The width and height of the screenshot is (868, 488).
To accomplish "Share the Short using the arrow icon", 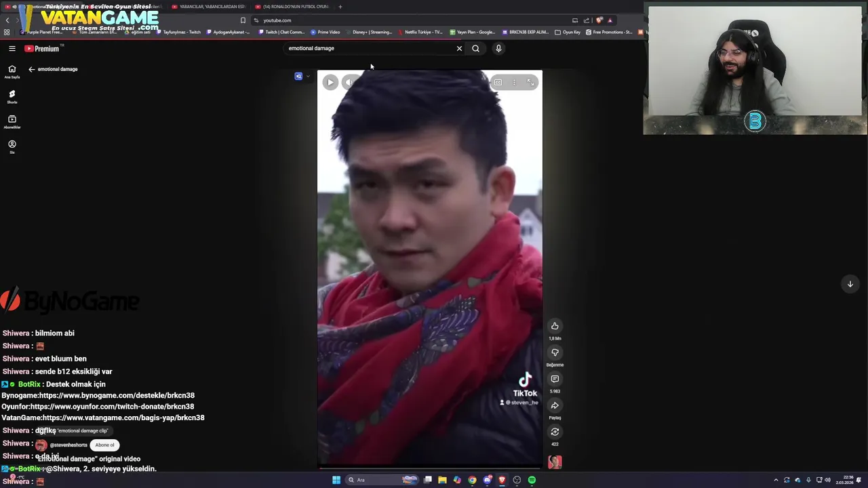I will 555,405.
